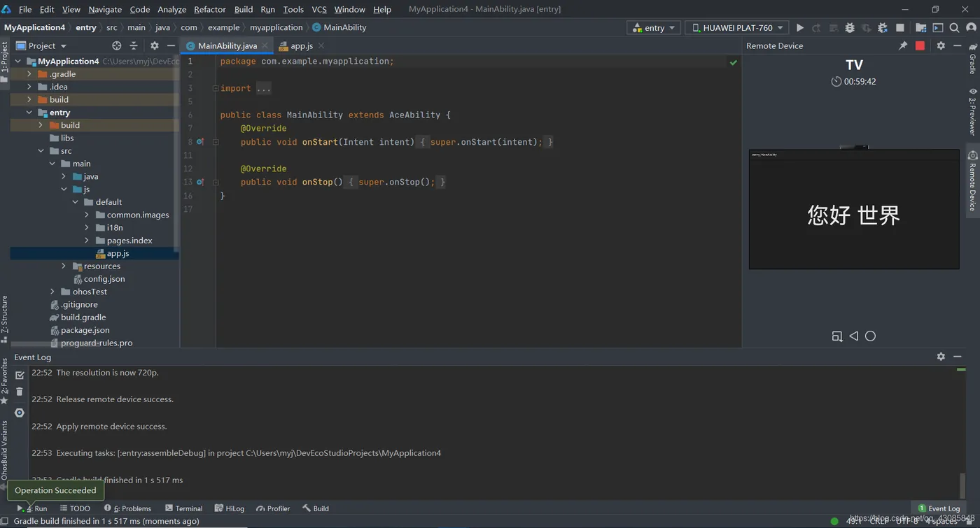Close the app.js editor tab
This screenshot has width=980, height=528.
click(x=321, y=45)
